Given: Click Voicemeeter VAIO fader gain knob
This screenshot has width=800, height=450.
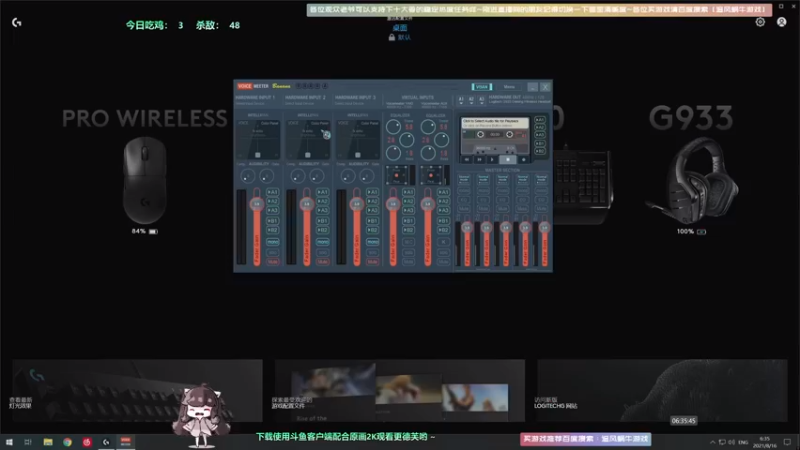Looking at the screenshot, I should [393, 204].
